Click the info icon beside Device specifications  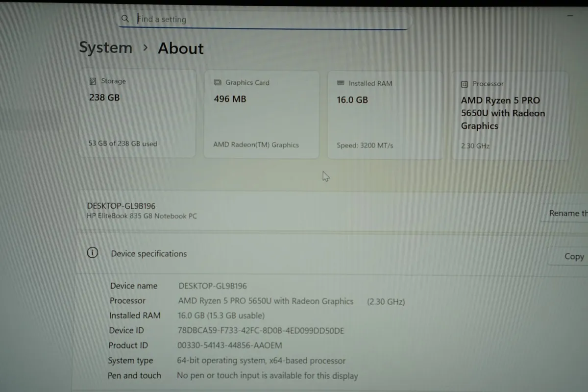92,252
